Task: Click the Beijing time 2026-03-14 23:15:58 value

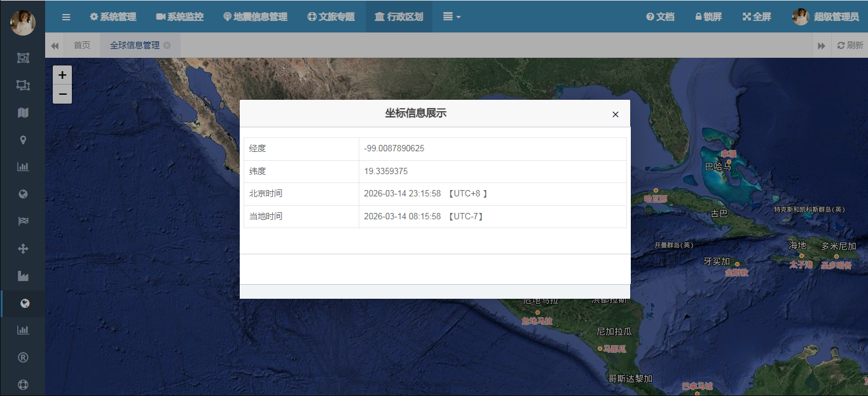Action: [x=403, y=194]
